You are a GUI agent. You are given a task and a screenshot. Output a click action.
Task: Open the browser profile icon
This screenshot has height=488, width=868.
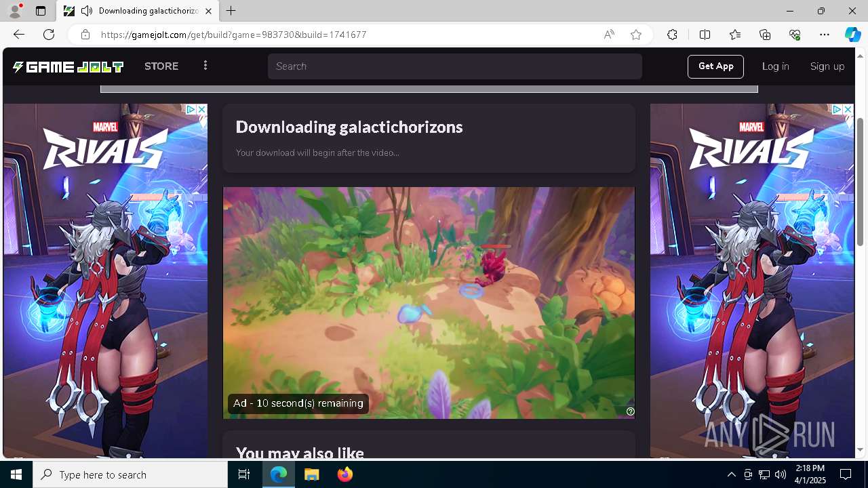[14, 11]
